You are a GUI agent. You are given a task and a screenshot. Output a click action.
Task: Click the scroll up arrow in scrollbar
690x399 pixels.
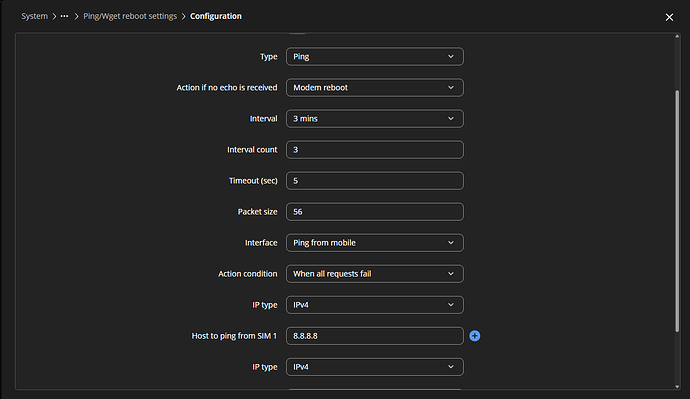click(677, 37)
